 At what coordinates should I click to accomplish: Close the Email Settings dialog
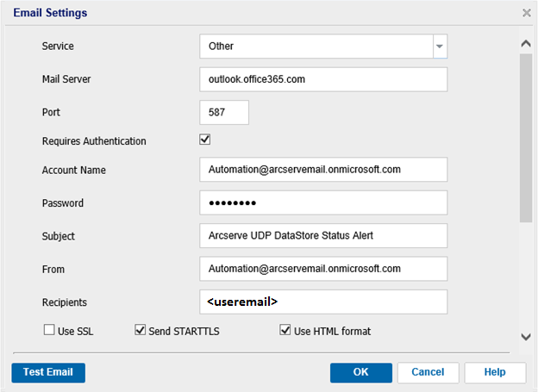pyautogui.click(x=526, y=14)
